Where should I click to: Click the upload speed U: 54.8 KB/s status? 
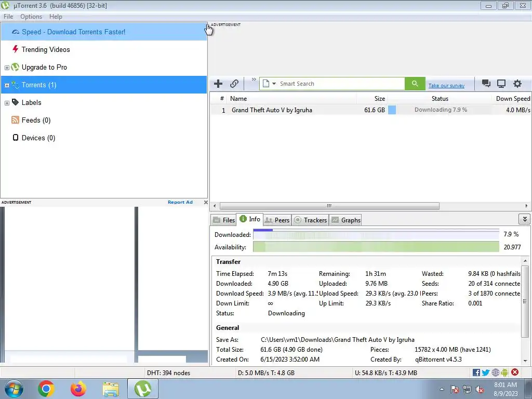point(386,373)
